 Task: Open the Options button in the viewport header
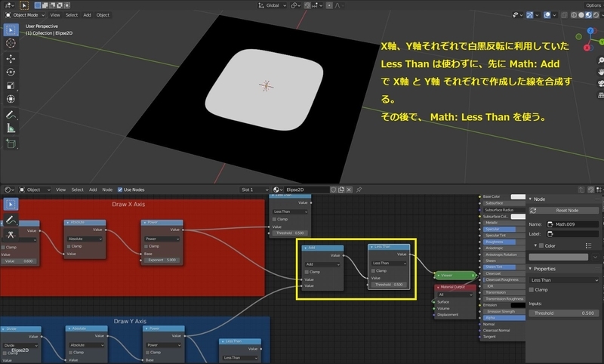pyautogui.click(x=593, y=5)
